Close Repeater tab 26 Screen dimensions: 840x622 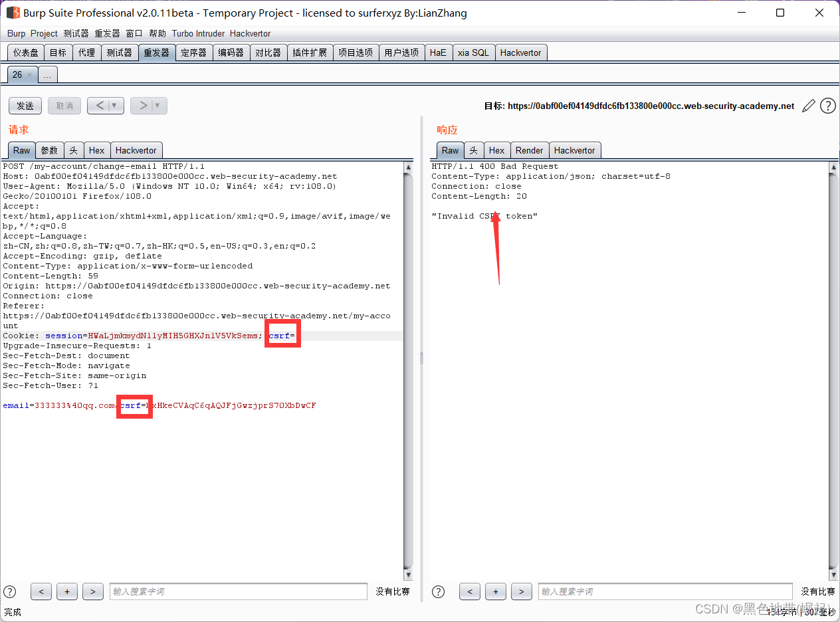(29, 75)
